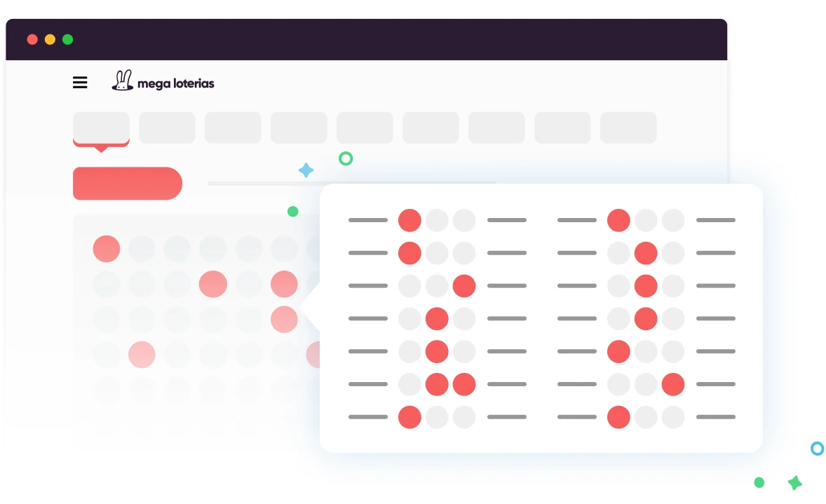Screen dimensions: 826x504
Task: Click the green dot in the title bar
Action: pos(67,39)
